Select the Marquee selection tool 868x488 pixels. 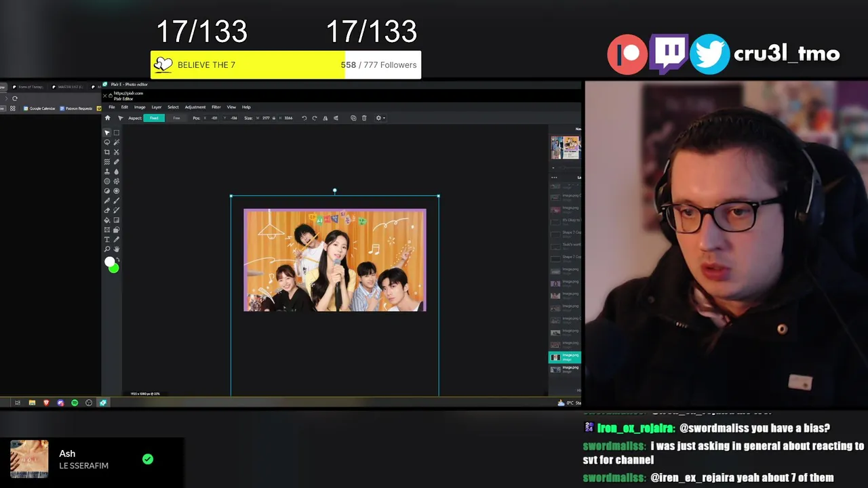coord(117,133)
